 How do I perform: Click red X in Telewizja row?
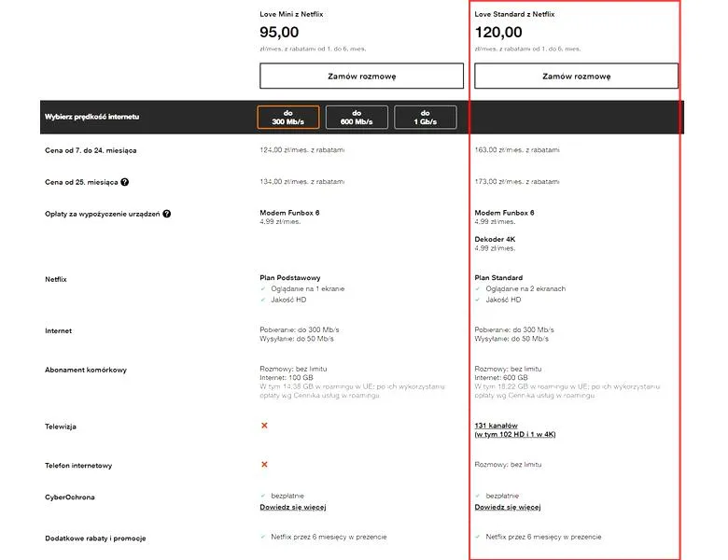pyautogui.click(x=264, y=426)
